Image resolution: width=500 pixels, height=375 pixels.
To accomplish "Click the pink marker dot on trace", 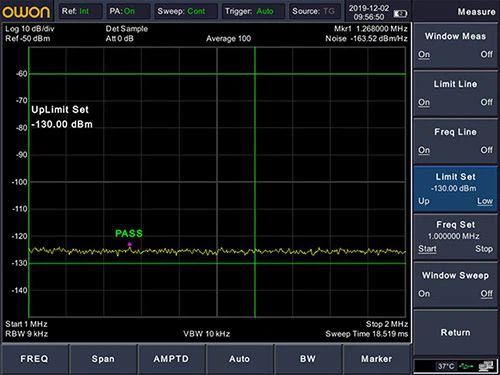I will pos(130,244).
